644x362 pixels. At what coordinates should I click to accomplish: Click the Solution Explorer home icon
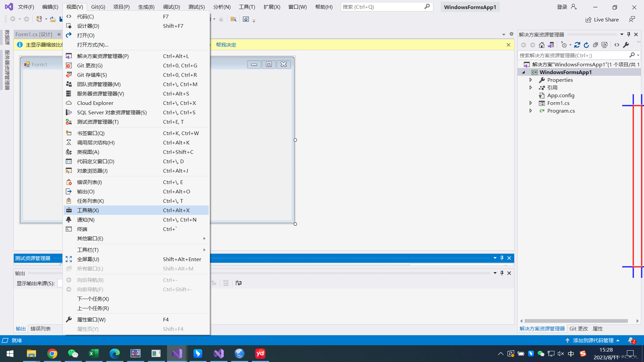pyautogui.click(x=541, y=45)
